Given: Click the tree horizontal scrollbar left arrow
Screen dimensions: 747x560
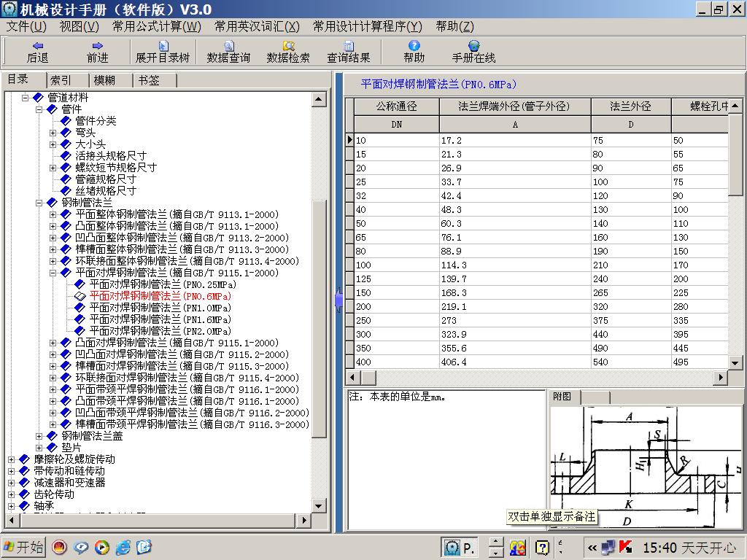Looking at the screenshot, I should (12, 521).
